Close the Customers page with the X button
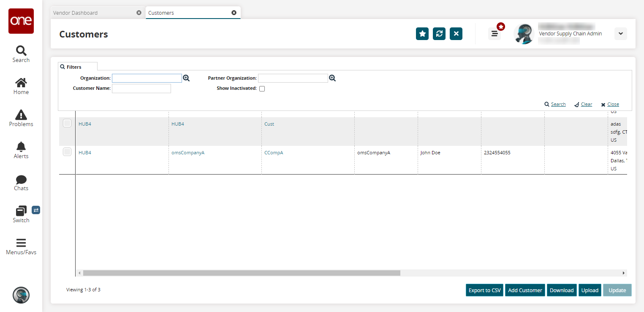Screen dimensions: 644x312 (x=456, y=34)
